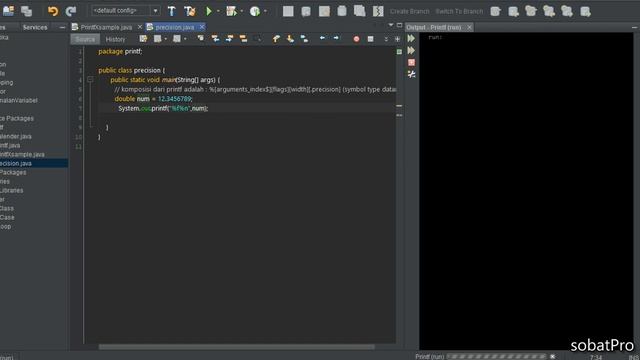Launch the Profile Project icon

click(255, 11)
